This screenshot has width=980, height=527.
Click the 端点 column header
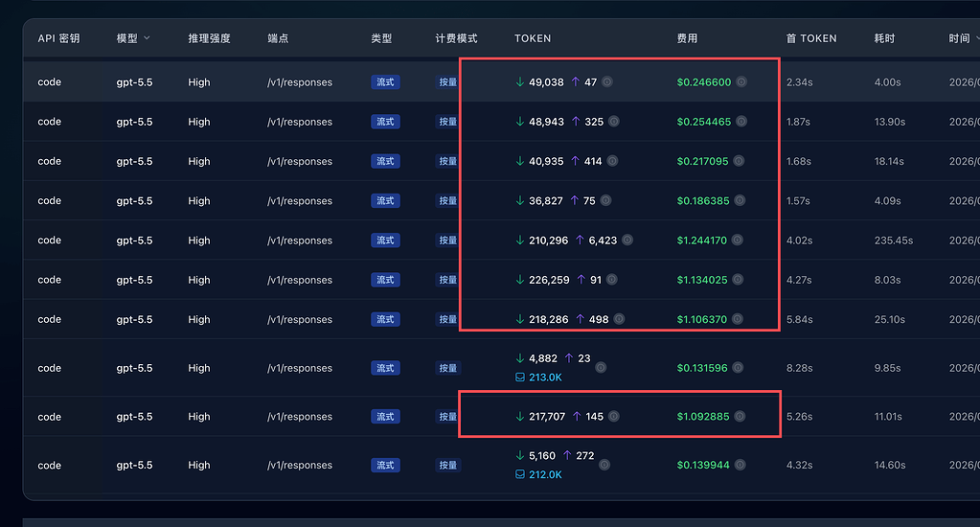(278, 38)
